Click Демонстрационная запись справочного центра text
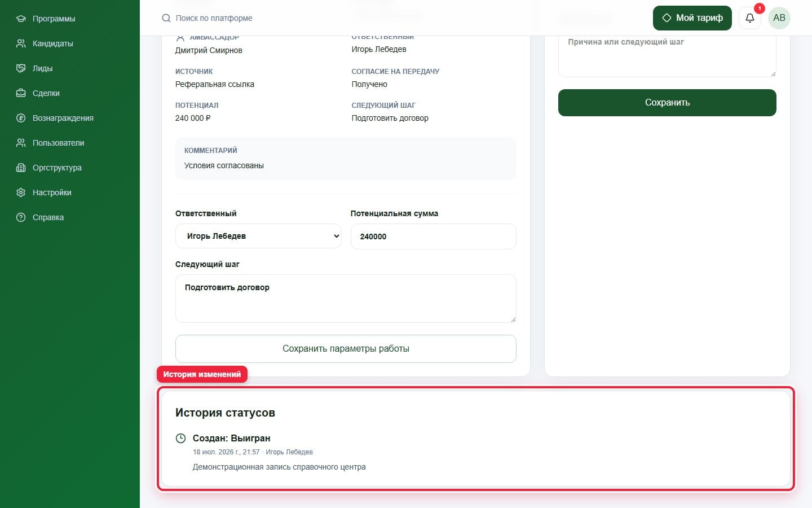This screenshot has width=812, height=508. pos(279,467)
